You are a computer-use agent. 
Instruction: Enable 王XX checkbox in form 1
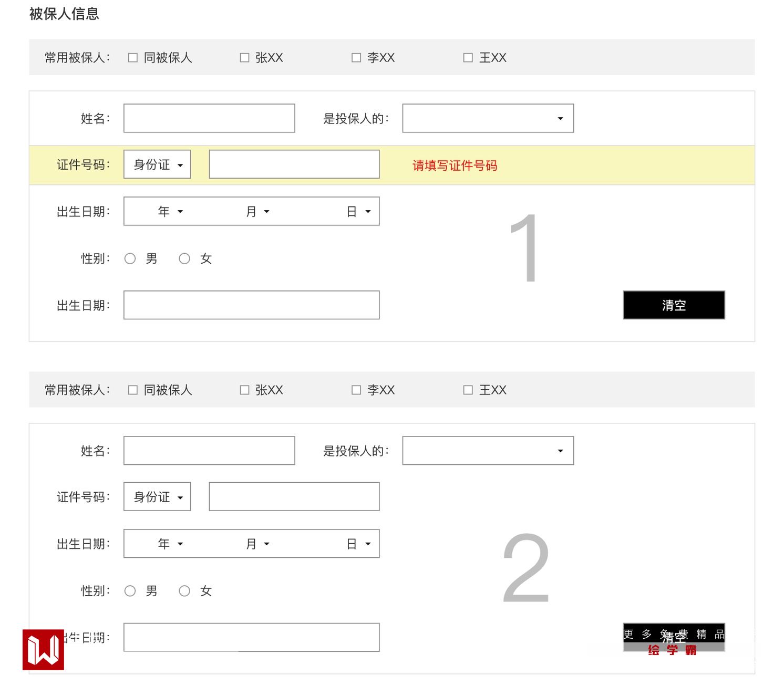coord(468,58)
